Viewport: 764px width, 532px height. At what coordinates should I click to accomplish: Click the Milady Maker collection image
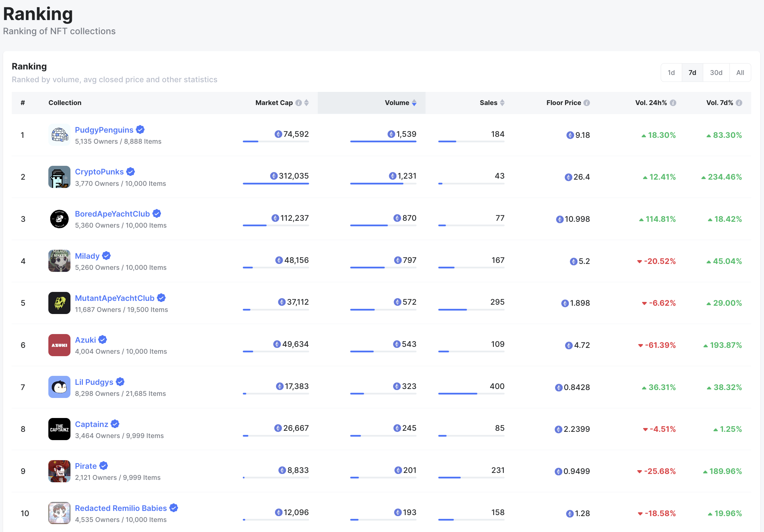tap(59, 261)
